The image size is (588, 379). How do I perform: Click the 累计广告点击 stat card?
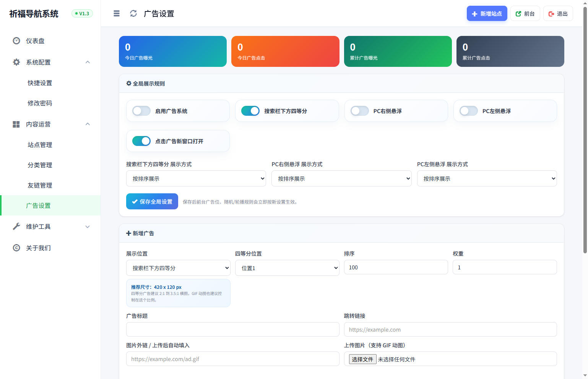510,52
